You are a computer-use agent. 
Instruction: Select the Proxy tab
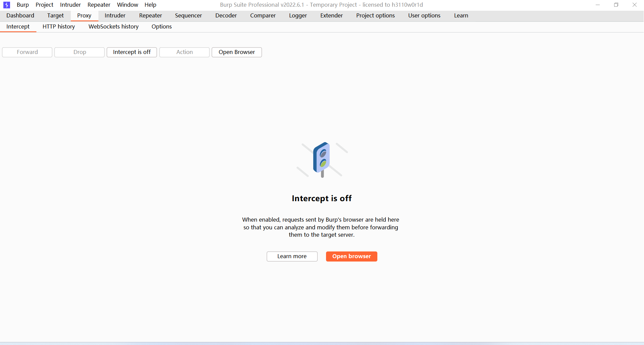click(84, 15)
